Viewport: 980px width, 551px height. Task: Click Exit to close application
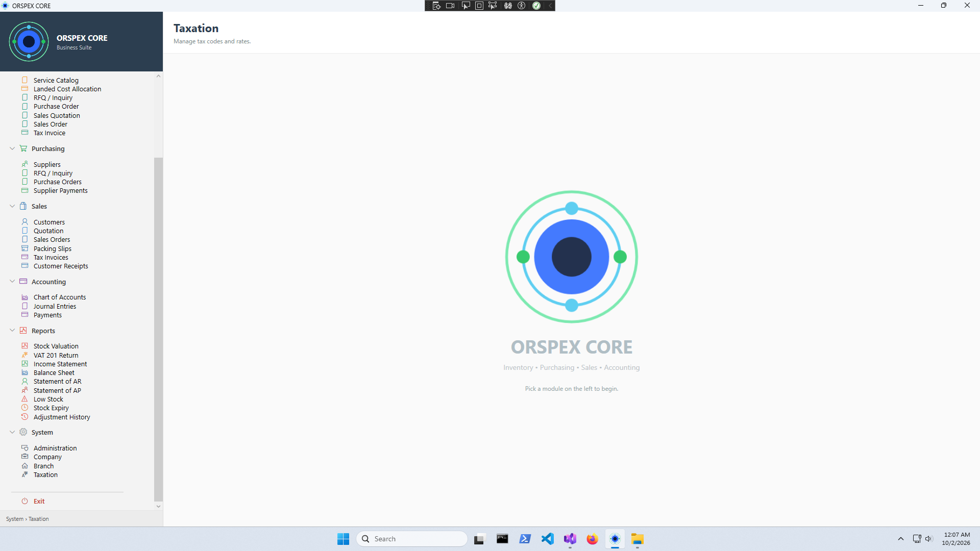(39, 501)
